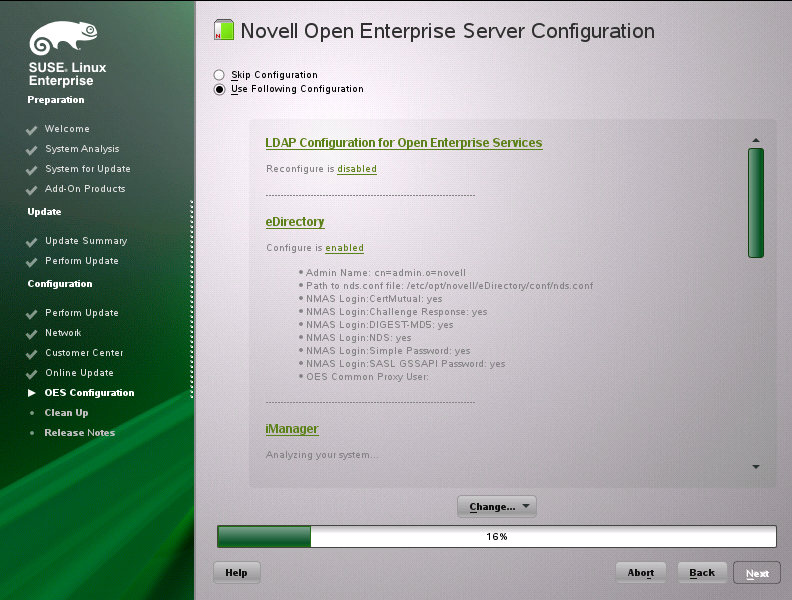Open LDAP Configuration for Open Enterprise Services
The height and width of the screenshot is (600, 792).
point(404,143)
